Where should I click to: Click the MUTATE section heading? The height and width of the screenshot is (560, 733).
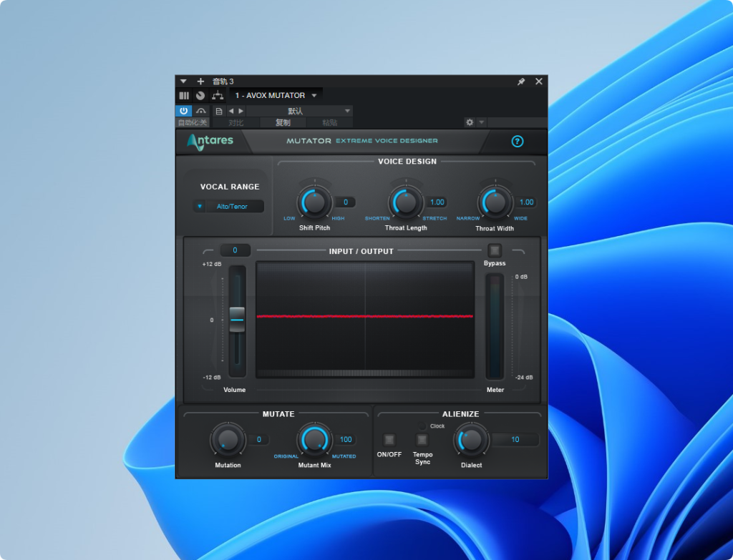278,414
